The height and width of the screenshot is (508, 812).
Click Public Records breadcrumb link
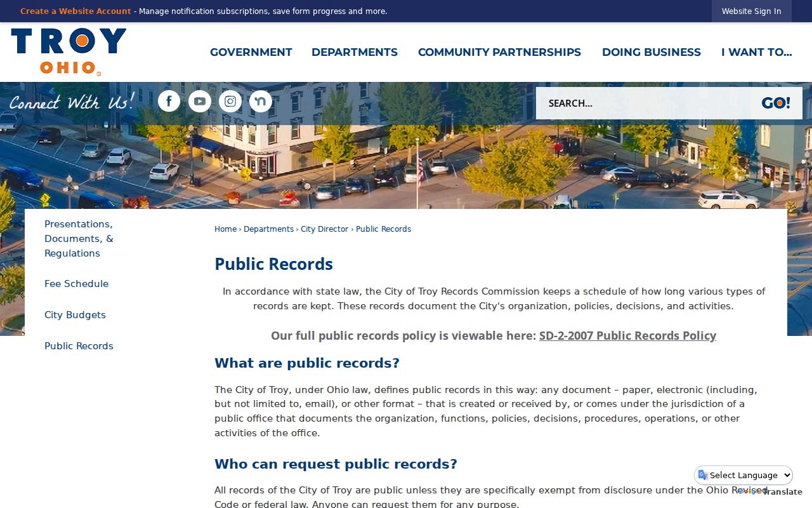click(383, 229)
